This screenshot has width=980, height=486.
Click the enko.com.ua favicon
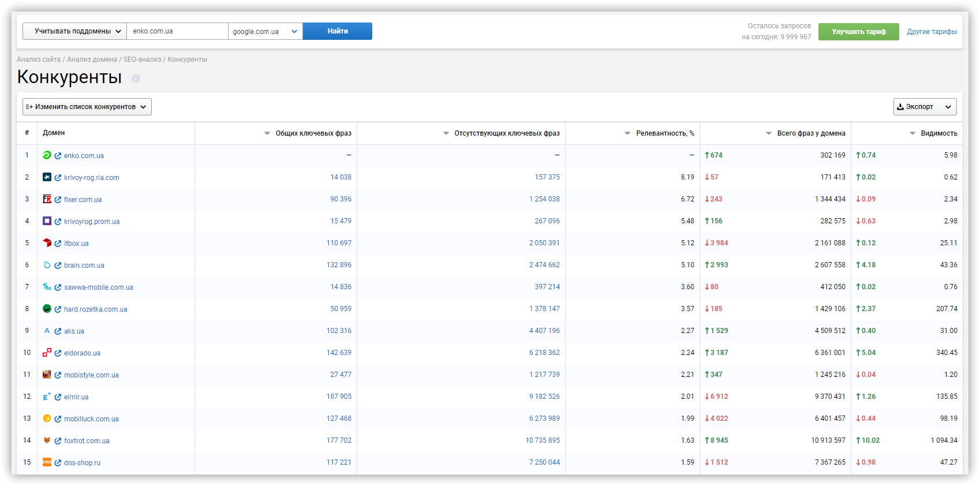click(47, 155)
